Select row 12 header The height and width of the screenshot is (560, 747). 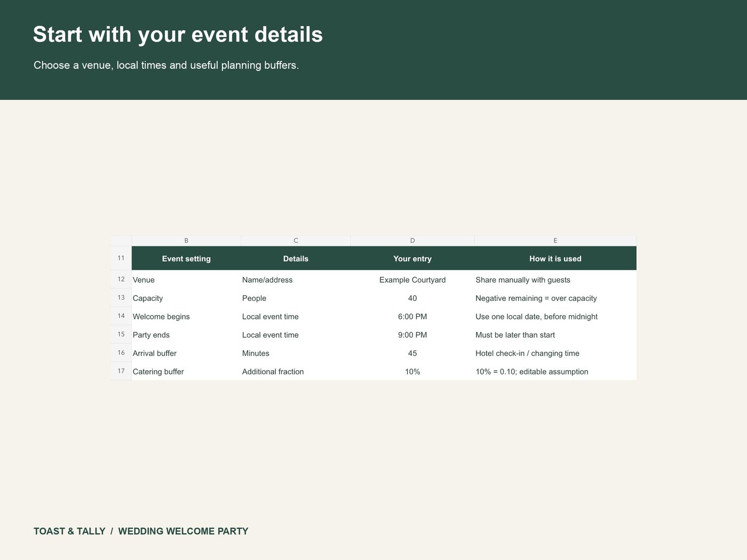point(121,279)
